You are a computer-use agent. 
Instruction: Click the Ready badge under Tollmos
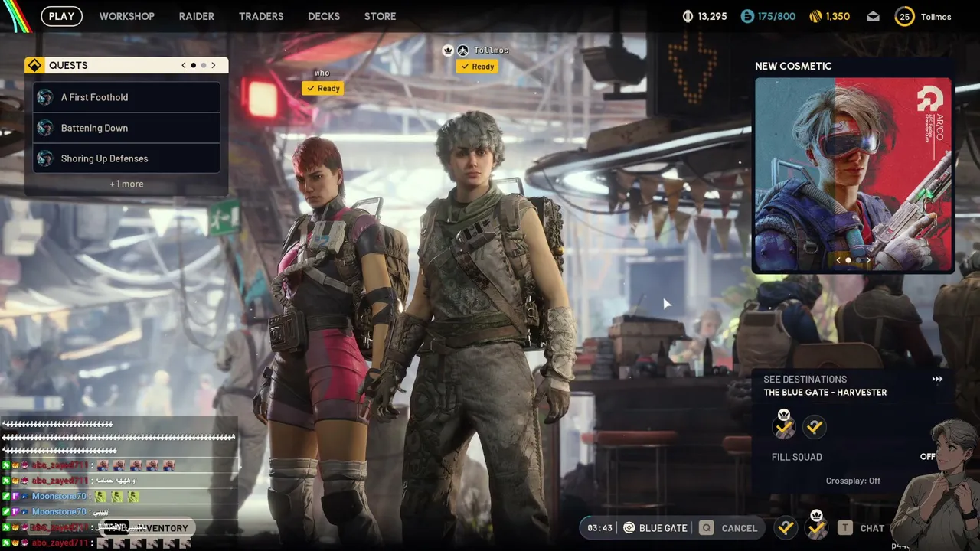[476, 67]
